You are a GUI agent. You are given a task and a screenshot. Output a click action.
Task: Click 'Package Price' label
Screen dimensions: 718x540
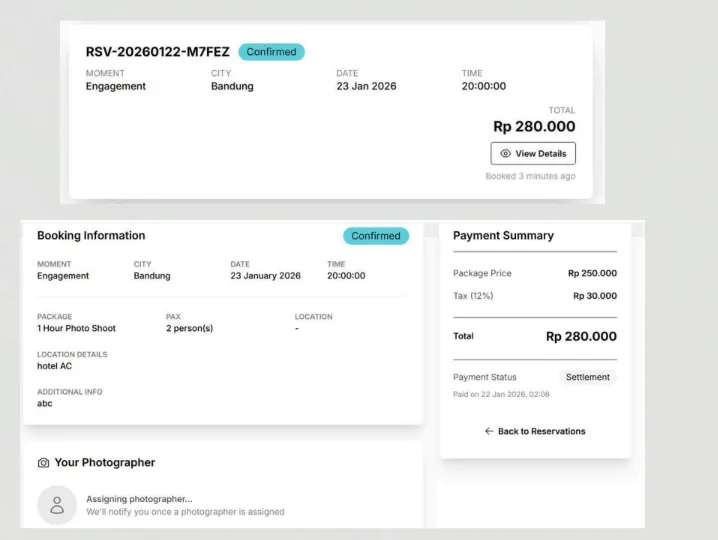pos(482,273)
